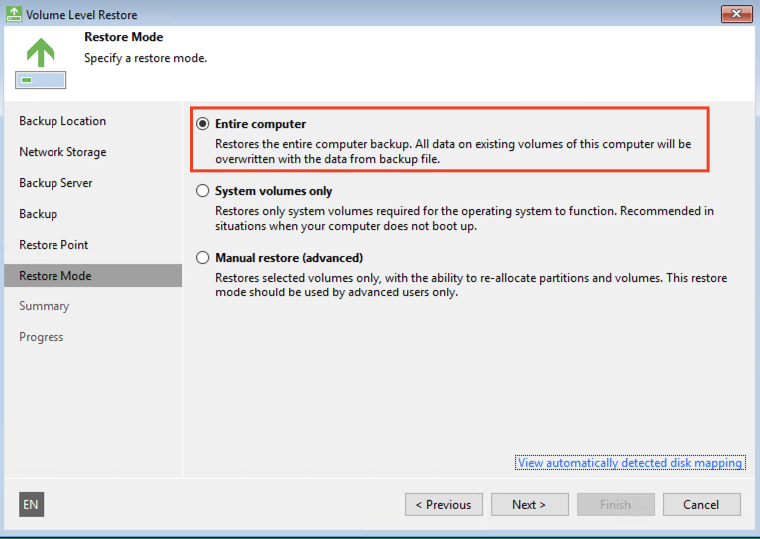This screenshot has height=539, width=760.
Task: Jump to the Backup step in the sidebar
Action: tap(38, 214)
